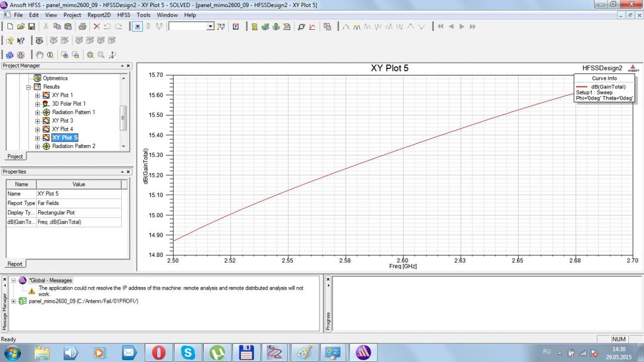
Task: Open Opera browser from the taskbar
Action: 158,352
